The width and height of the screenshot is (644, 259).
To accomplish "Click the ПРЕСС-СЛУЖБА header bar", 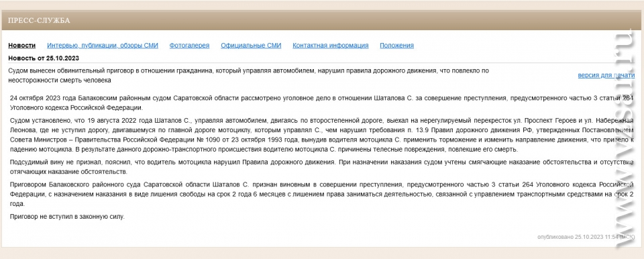I will [x=322, y=20].
